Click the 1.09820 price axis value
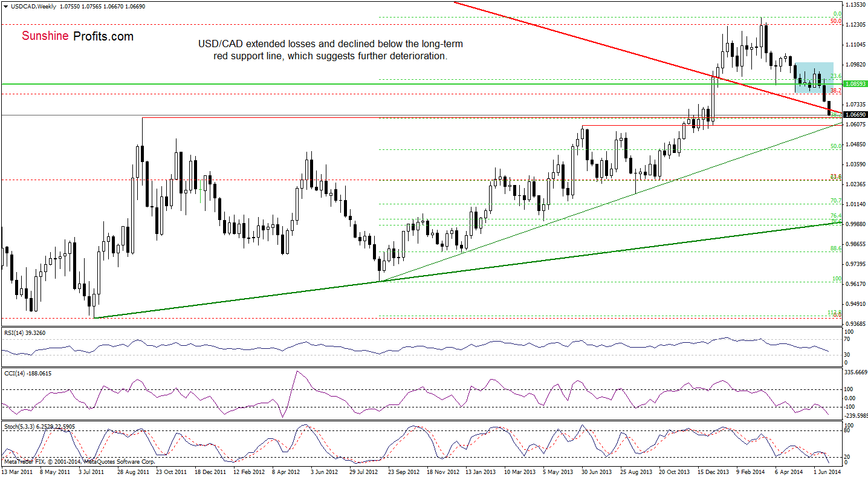The image size is (868, 477). coord(856,64)
